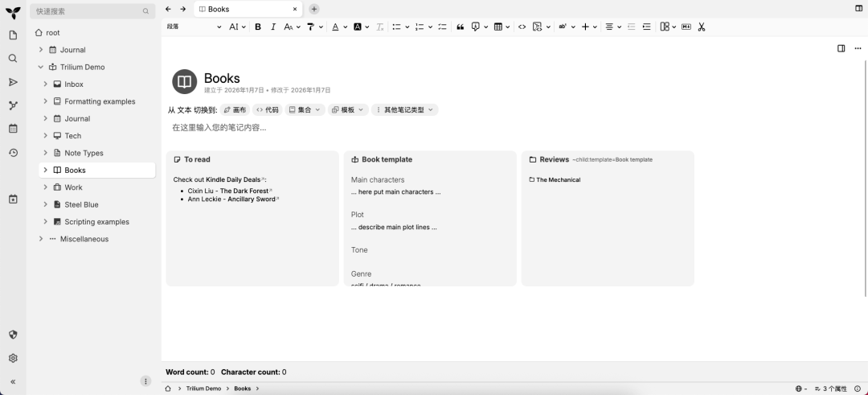Expand the Work tree node
The image size is (868, 395).
(x=46, y=187)
